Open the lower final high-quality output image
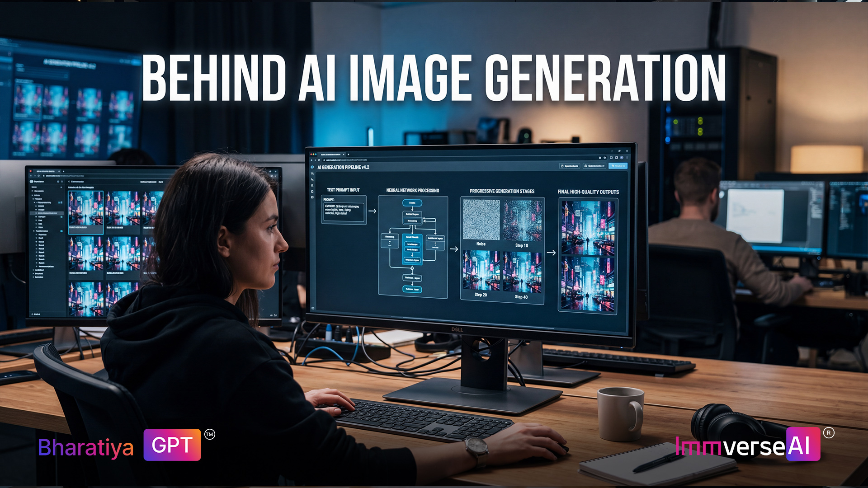 click(x=588, y=284)
